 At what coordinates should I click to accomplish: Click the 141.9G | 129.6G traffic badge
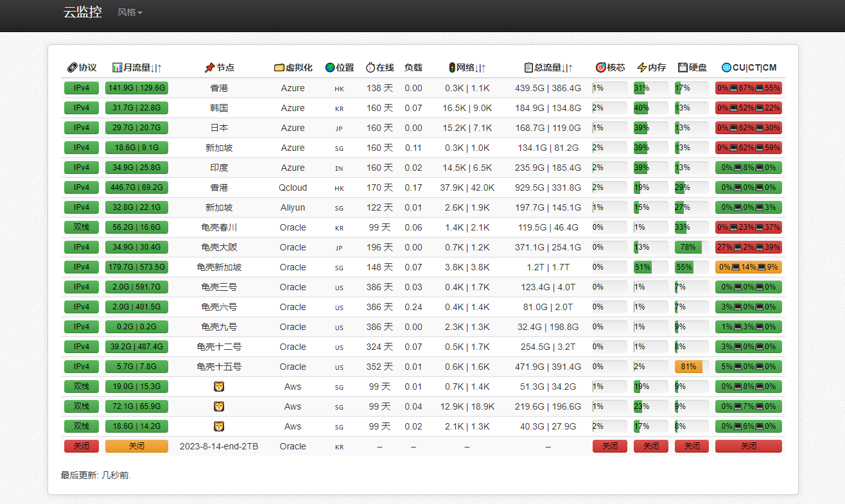pyautogui.click(x=136, y=88)
